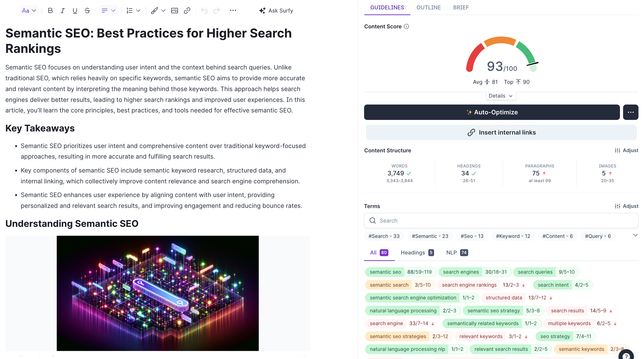Screen dimensions: 644x359
Task: Open the Content Score info icon
Action: click(x=406, y=26)
